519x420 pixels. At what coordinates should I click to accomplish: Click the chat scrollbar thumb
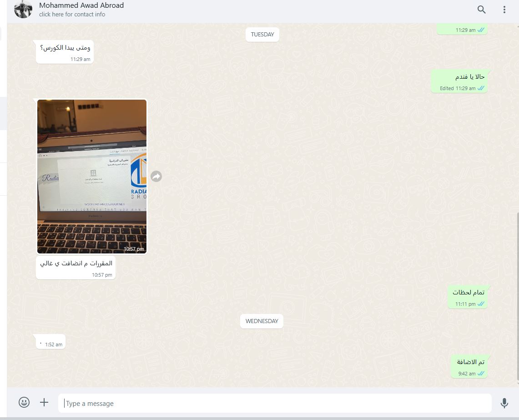[x=518, y=296]
